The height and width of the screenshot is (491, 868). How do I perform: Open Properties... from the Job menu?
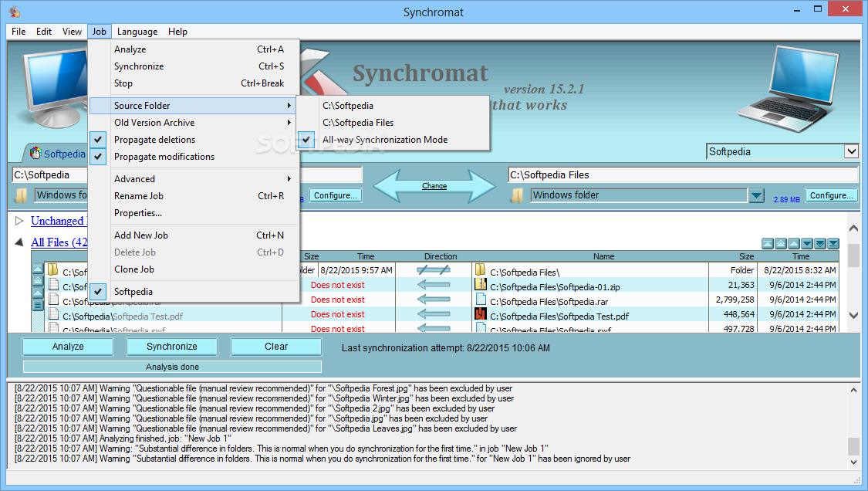pyautogui.click(x=194, y=213)
